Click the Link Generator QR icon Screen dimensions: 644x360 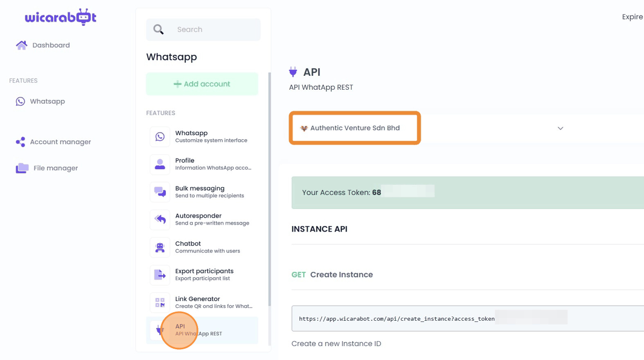tap(160, 303)
